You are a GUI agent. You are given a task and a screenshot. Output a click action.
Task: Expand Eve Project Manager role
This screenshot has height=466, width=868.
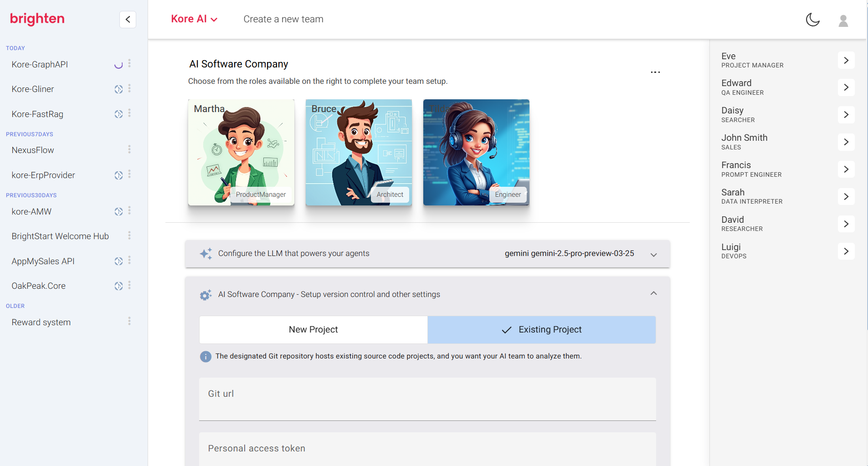point(846,60)
